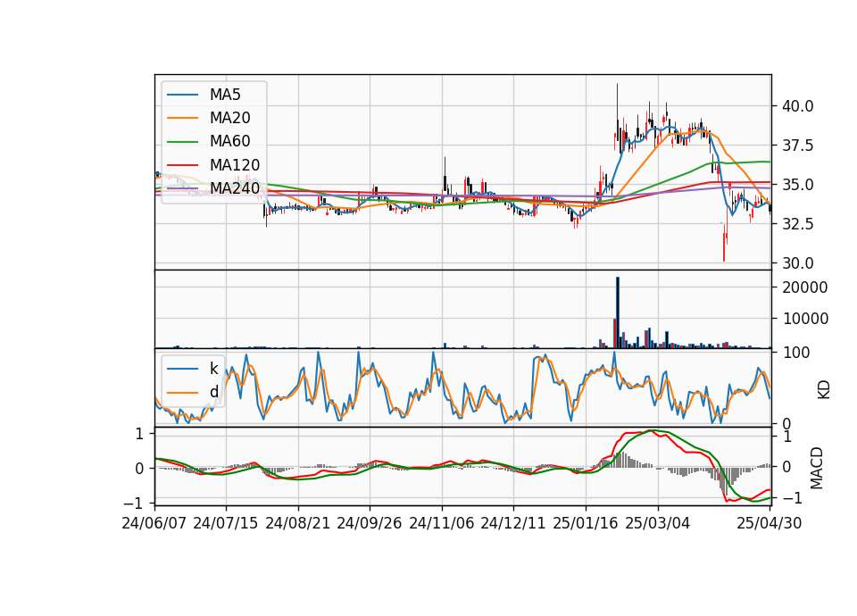Click the 24/07/15 date label

coord(226,523)
